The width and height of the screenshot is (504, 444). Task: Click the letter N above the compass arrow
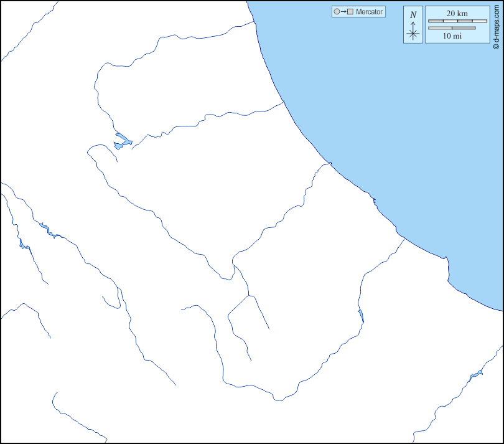click(413, 14)
